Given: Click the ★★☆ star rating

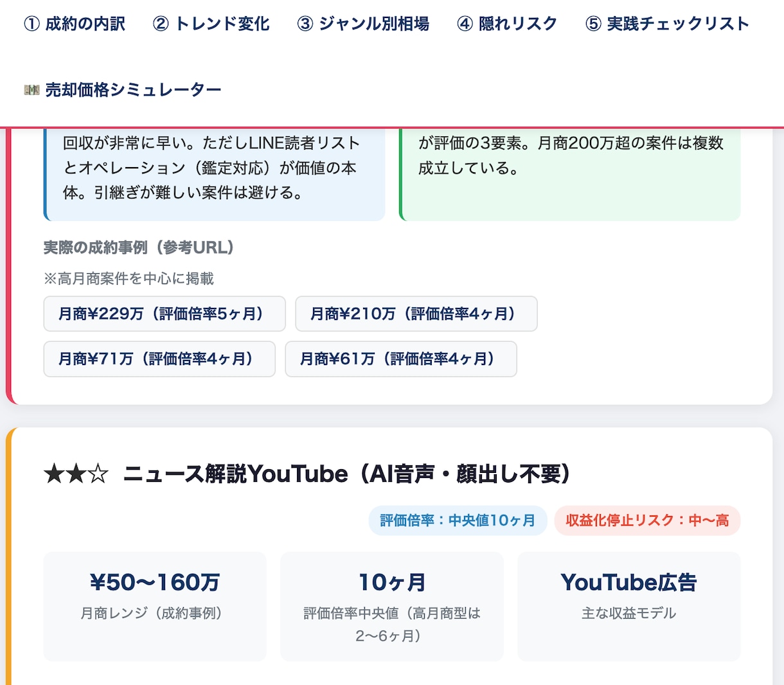Looking at the screenshot, I should [76, 474].
